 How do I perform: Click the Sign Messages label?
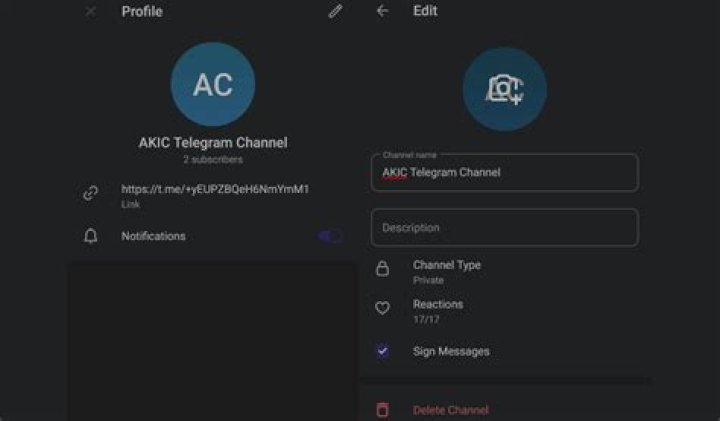[451, 351]
